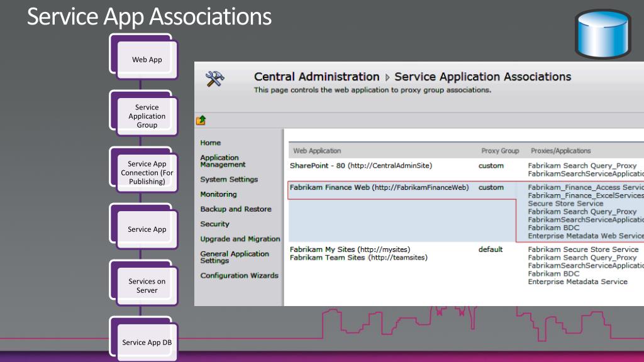
Task: Click the Services on Server box
Action: pos(147,286)
